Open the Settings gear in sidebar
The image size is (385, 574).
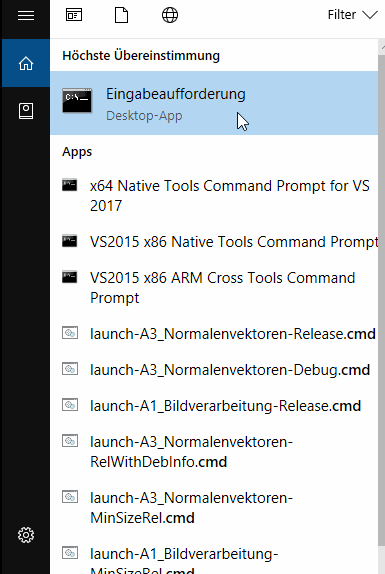pos(26,535)
